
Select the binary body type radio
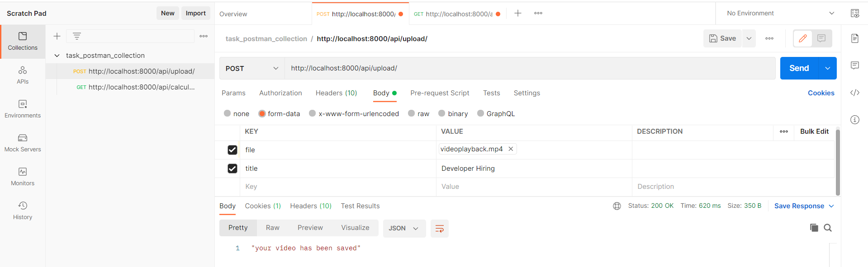click(441, 113)
